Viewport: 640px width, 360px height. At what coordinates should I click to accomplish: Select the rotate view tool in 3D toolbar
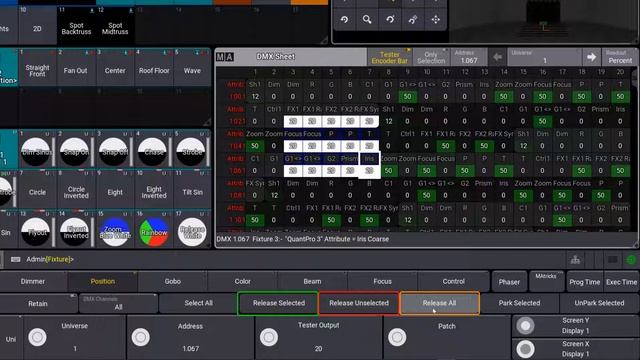click(x=344, y=19)
